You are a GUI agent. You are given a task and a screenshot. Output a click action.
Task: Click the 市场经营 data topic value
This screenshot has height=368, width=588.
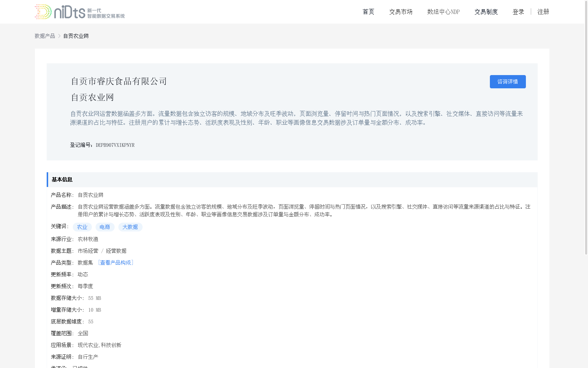88,251
